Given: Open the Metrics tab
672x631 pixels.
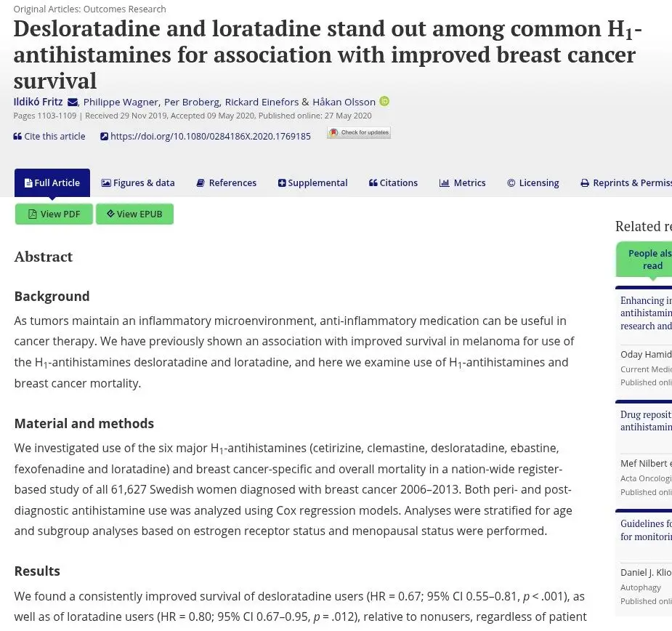Looking at the screenshot, I should coord(463,182).
